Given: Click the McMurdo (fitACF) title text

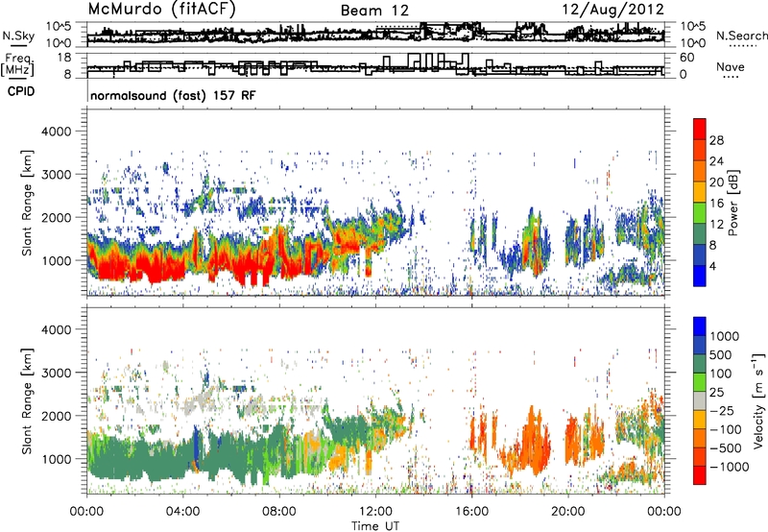Looking at the screenshot, I should 161,10.
